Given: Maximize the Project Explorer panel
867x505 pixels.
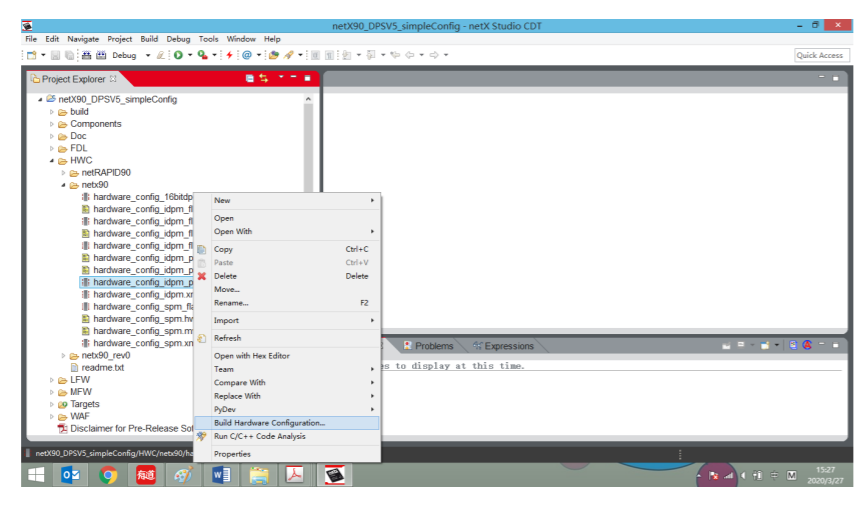Looking at the screenshot, I should coord(307,78).
